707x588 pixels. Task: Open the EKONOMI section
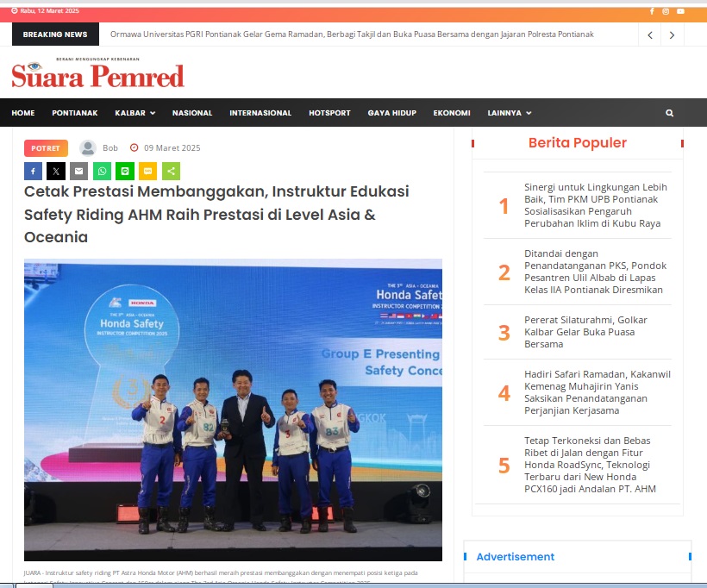[x=452, y=113]
